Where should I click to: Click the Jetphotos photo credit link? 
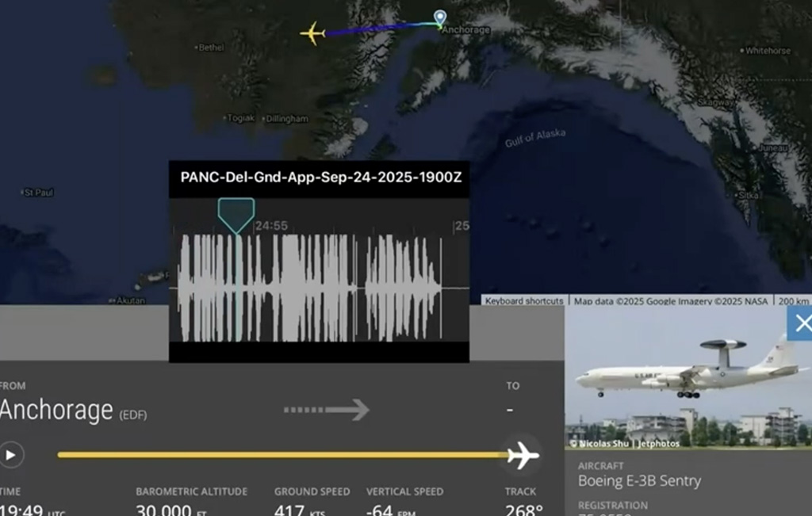(659, 444)
